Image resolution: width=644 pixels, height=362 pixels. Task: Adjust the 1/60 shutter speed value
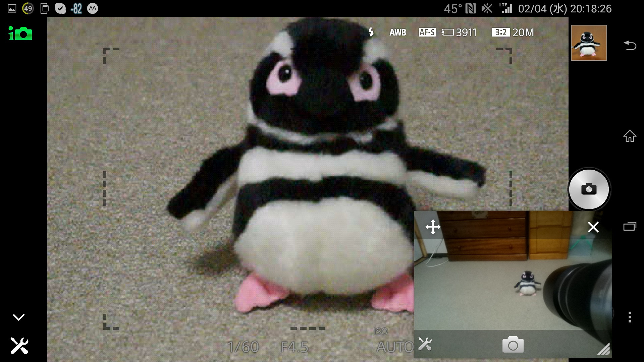pos(243,347)
